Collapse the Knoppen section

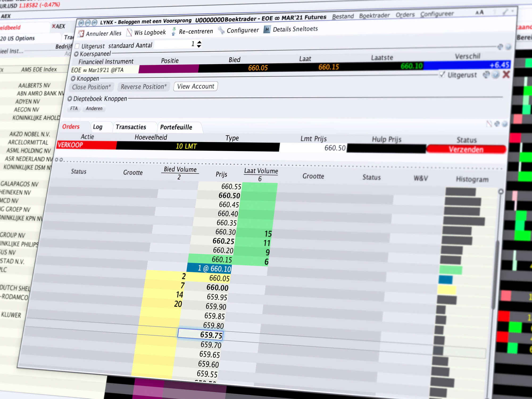click(x=73, y=79)
